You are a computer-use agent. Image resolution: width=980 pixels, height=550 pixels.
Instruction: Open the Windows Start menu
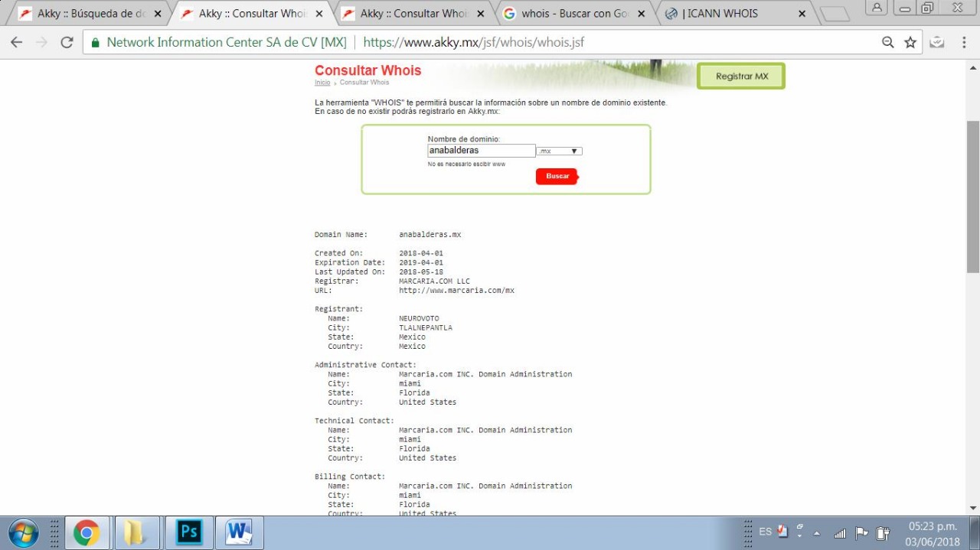(x=24, y=532)
